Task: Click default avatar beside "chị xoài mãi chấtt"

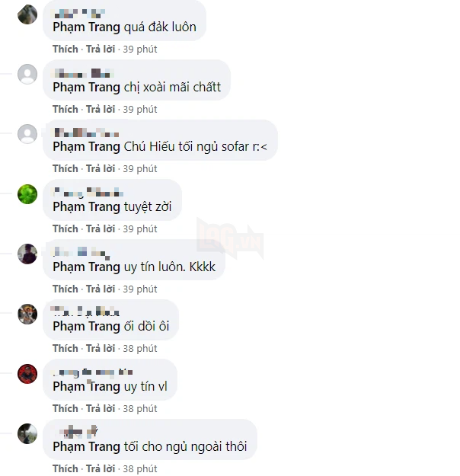Action: point(27,74)
